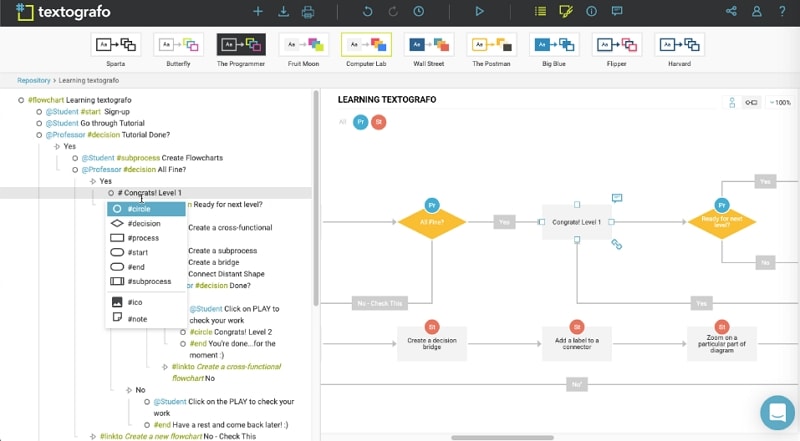
Task: Open the info circle icon
Action: (591, 11)
